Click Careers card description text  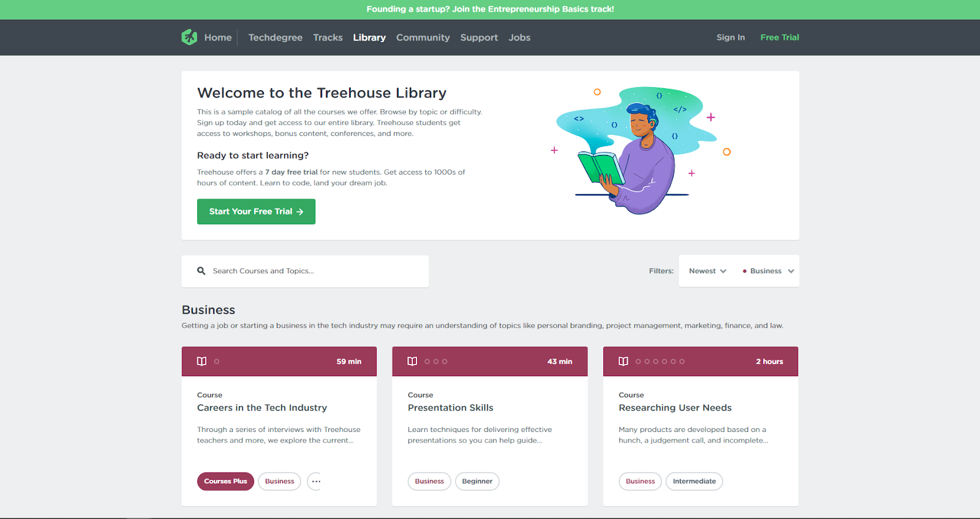(279, 435)
